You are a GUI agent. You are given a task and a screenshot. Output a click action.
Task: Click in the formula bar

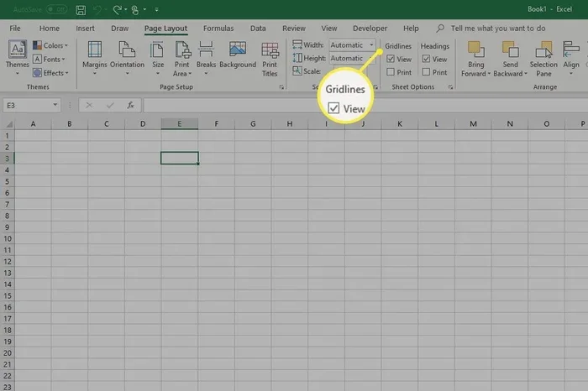[365, 105]
